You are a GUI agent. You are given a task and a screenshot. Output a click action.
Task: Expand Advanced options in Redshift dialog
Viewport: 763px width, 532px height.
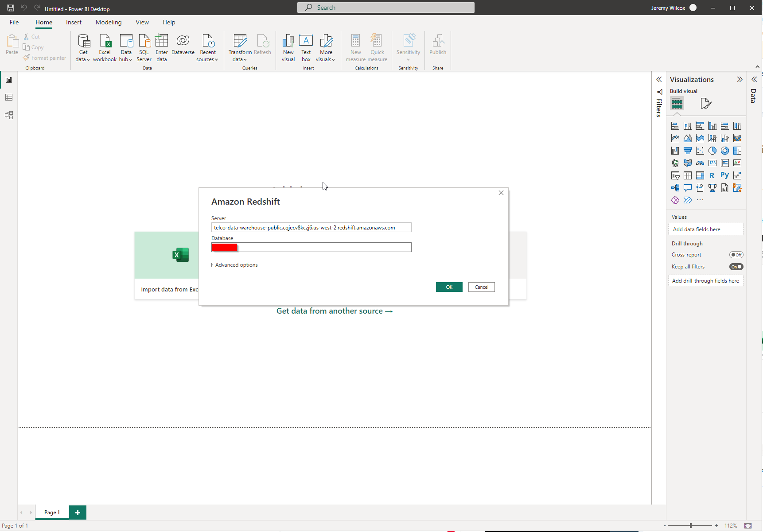(x=234, y=265)
